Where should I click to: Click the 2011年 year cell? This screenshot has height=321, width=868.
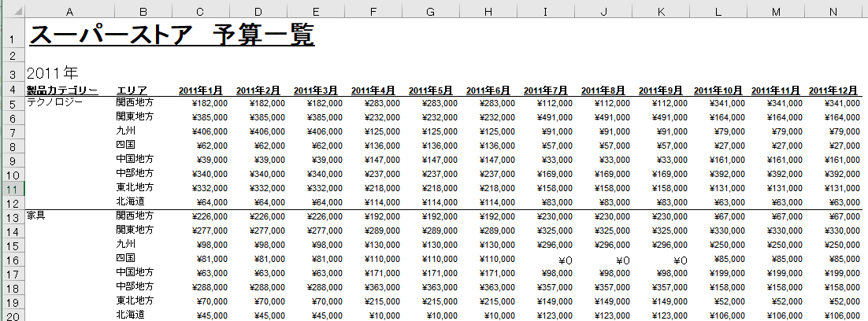pyautogui.click(x=53, y=72)
